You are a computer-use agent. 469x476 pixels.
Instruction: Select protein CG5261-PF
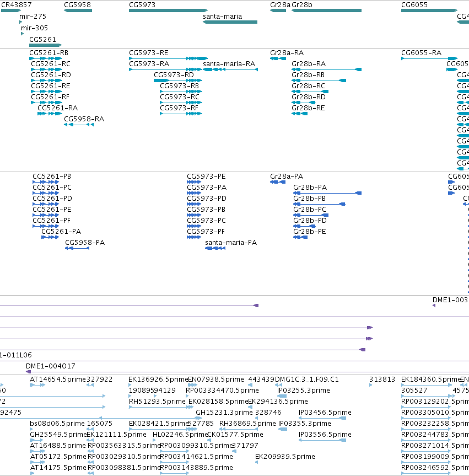(x=52, y=221)
